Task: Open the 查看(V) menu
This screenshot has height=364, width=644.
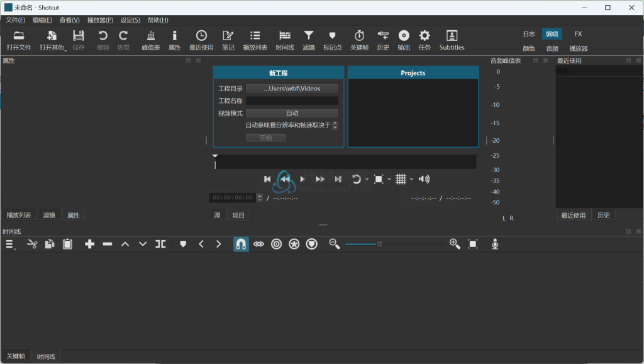Action: point(69,20)
